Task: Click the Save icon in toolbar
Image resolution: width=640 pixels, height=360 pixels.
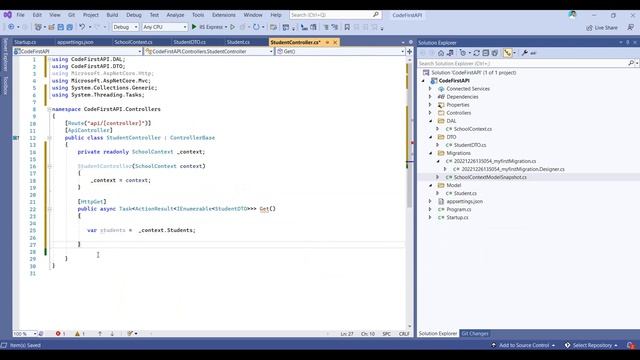Action: 60,27
